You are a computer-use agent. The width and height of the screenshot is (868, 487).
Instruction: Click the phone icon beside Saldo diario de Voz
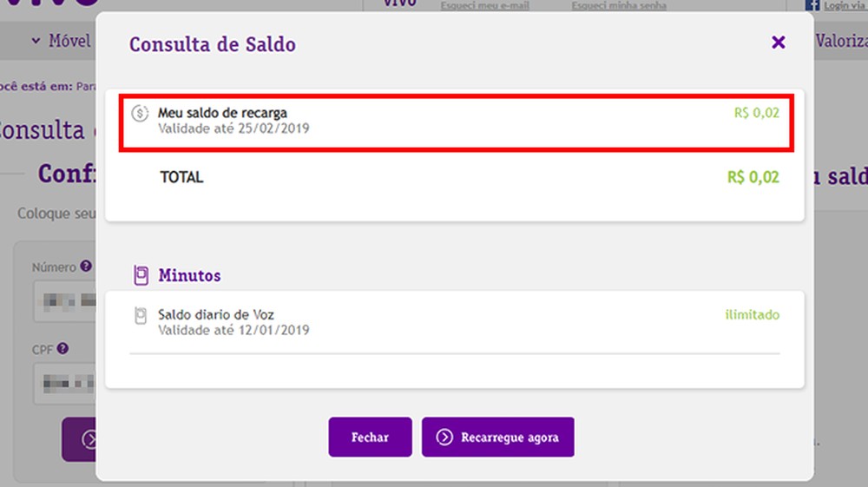coord(141,315)
